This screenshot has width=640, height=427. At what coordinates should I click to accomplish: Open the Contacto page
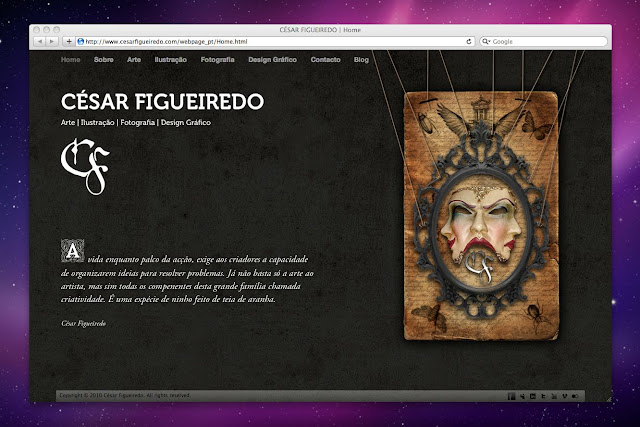click(325, 60)
